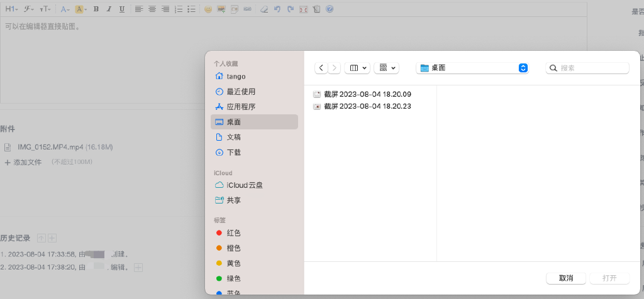Screen dimensions: 644x299
Task: Select the 红色 tag color
Action: pyautogui.click(x=233, y=233)
